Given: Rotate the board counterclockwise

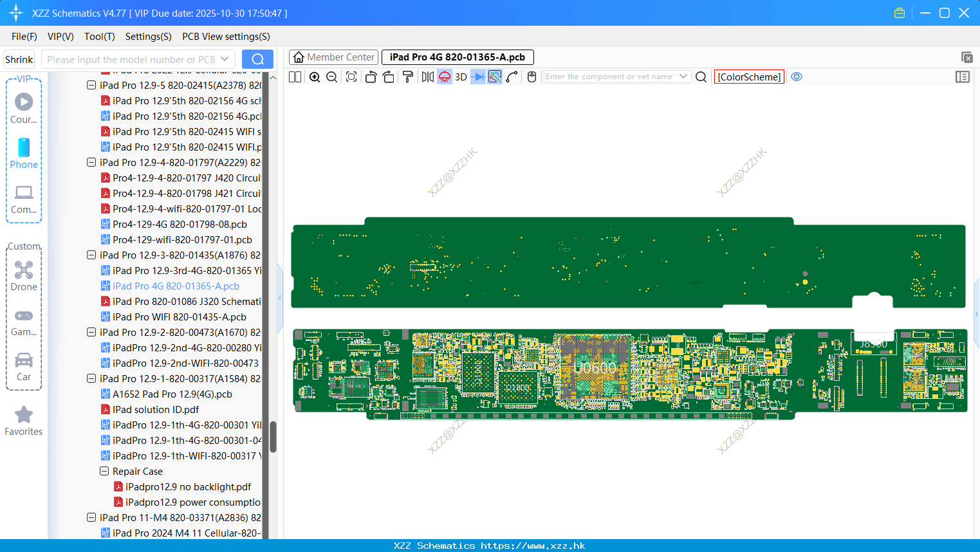Looking at the screenshot, I should [x=371, y=77].
